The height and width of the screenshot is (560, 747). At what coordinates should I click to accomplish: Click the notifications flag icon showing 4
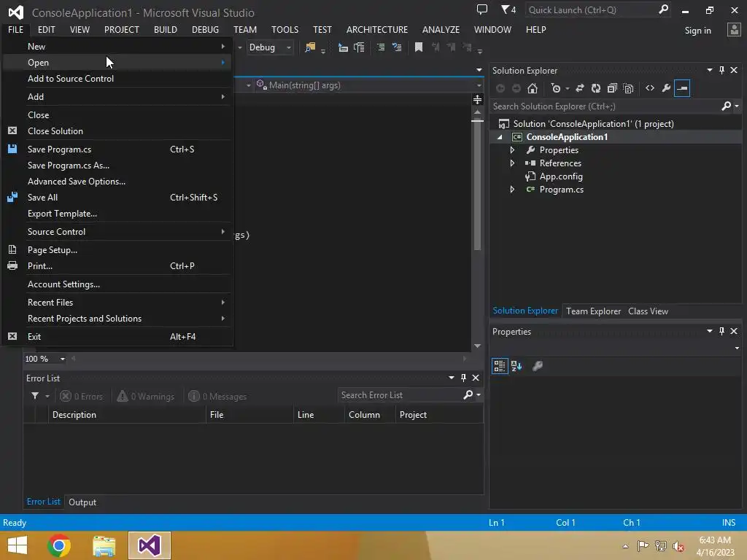(x=508, y=9)
